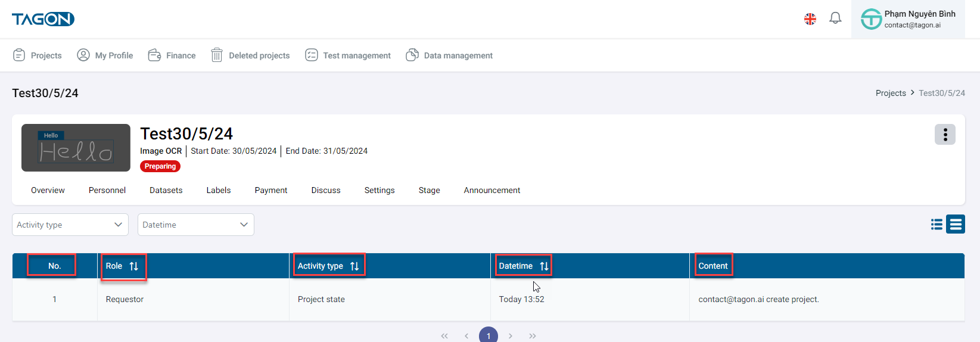Click the TAGON logo
The image size is (980, 342).
coord(43,19)
